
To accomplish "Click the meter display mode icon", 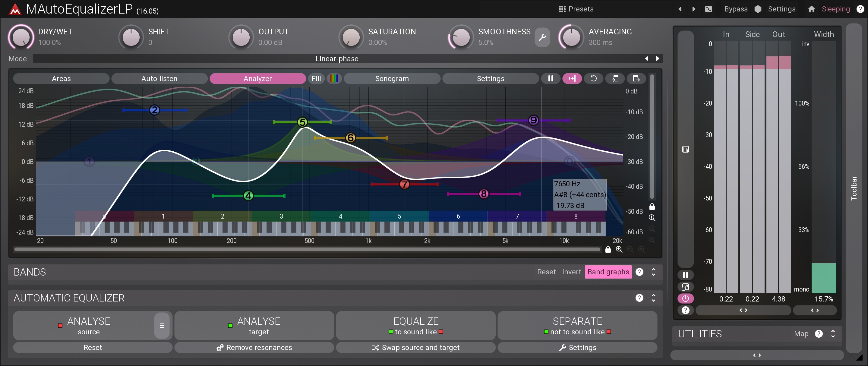I will pyautogui.click(x=685, y=149).
